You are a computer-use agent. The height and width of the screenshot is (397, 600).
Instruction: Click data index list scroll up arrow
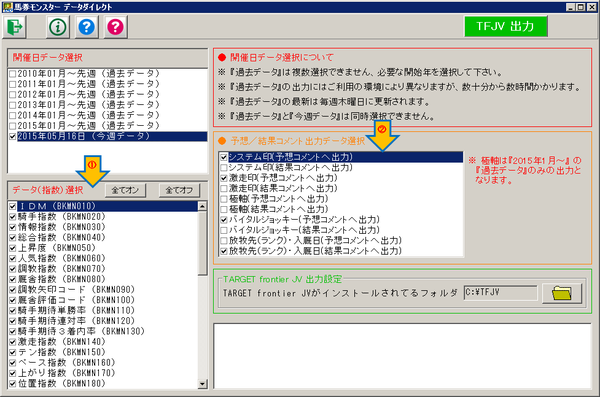click(x=202, y=206)
